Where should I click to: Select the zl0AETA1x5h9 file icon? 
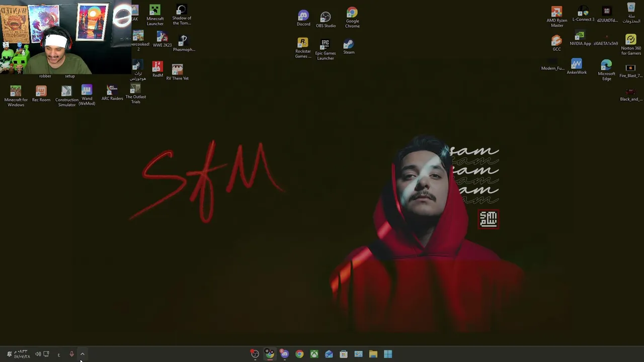[x=605, y=40]
